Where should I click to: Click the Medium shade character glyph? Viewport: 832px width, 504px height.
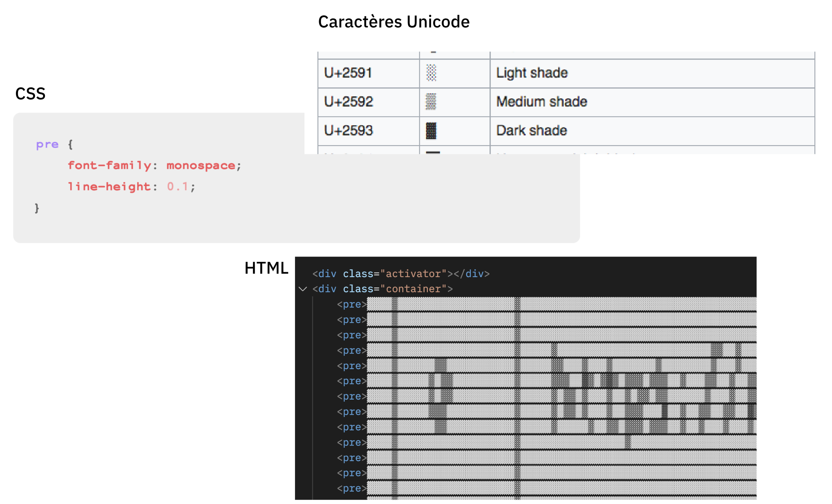point(431,102)
